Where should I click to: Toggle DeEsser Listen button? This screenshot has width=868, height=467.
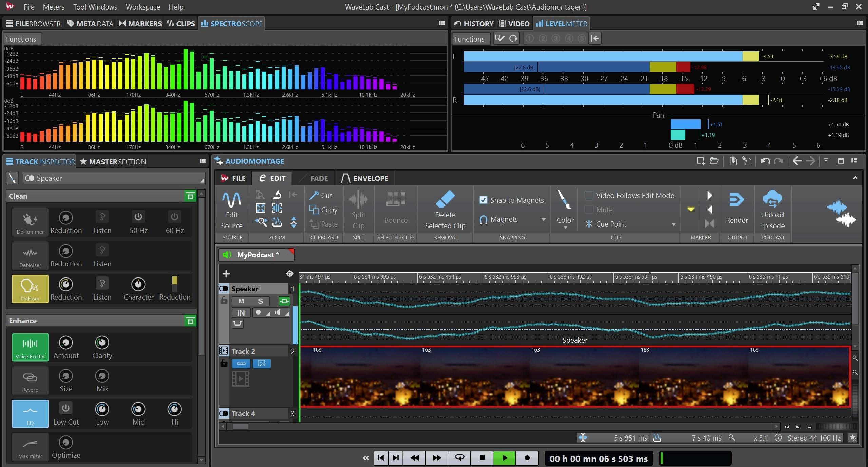click(102, 283)
